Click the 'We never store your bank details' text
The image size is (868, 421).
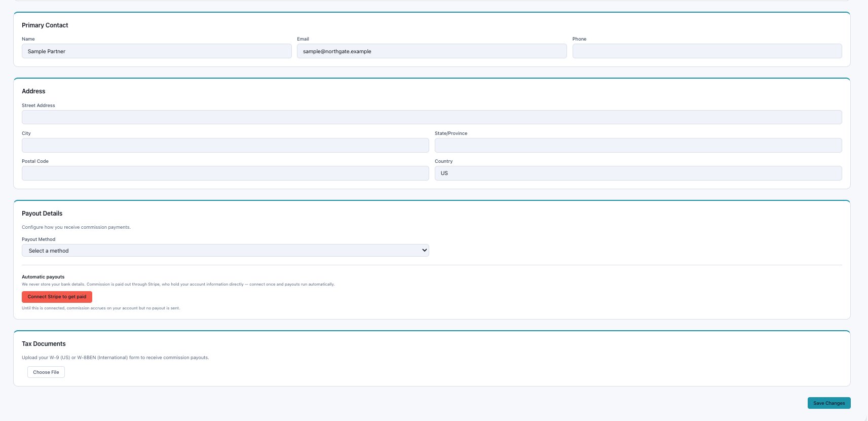tap(178, 284)
